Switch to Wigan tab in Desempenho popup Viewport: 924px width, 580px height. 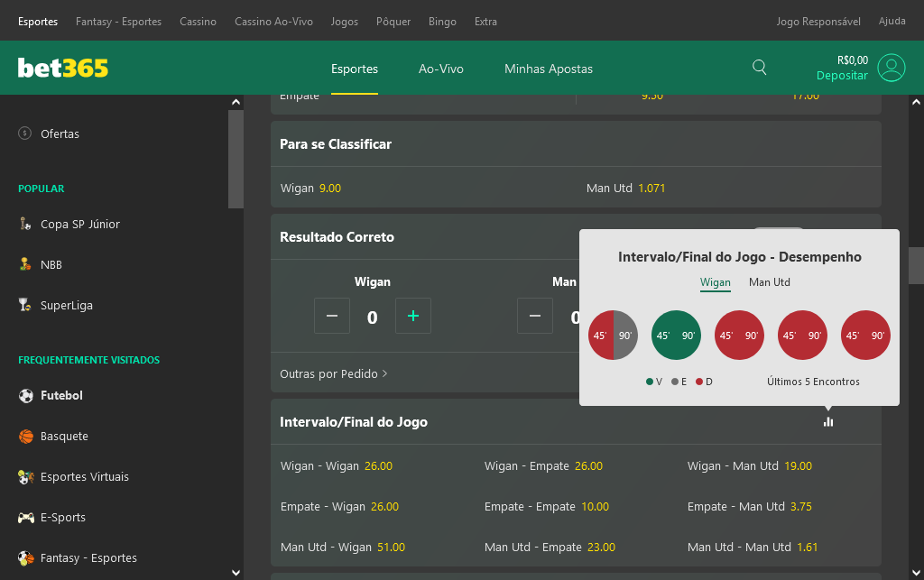pos(716,282)
